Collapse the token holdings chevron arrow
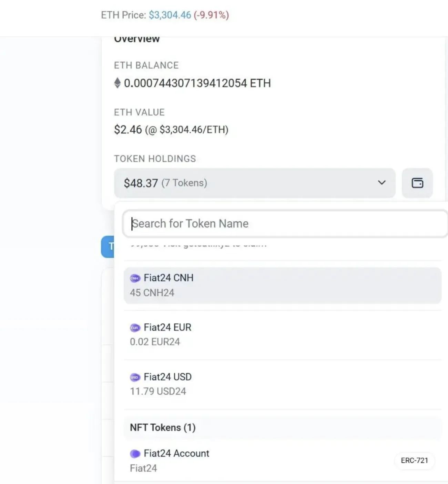Image resolution: width=448 pixels, height=484 pixels. tap(381, 183)
